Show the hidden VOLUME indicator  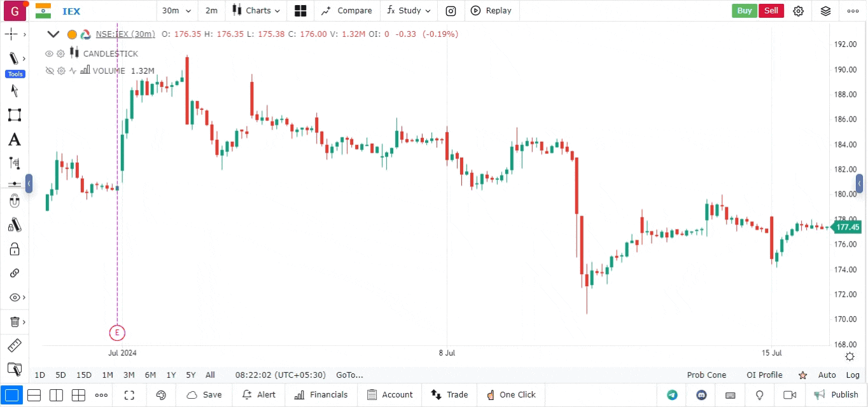[x=49, y=71]
